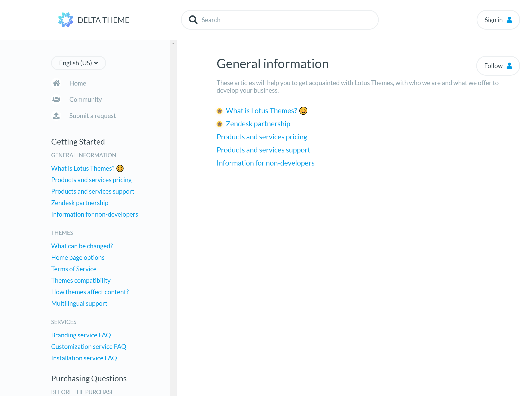Open How themes affect content? article

(90, 292)
